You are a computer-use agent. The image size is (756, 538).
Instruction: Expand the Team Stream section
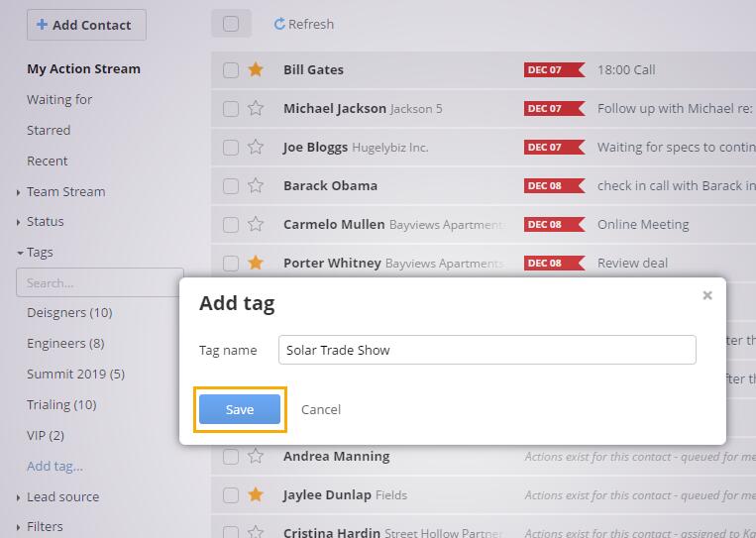click(18, 192)
